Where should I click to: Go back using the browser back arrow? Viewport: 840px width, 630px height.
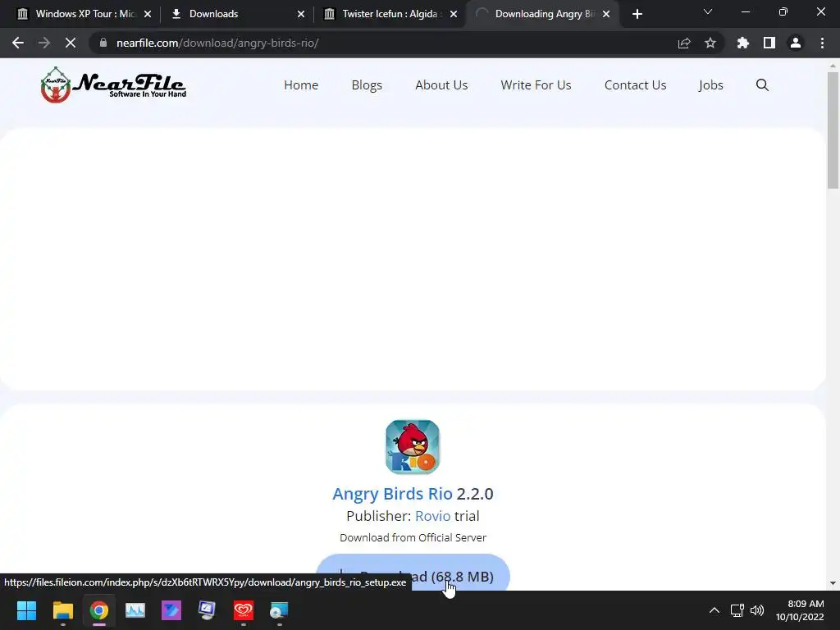18,43
